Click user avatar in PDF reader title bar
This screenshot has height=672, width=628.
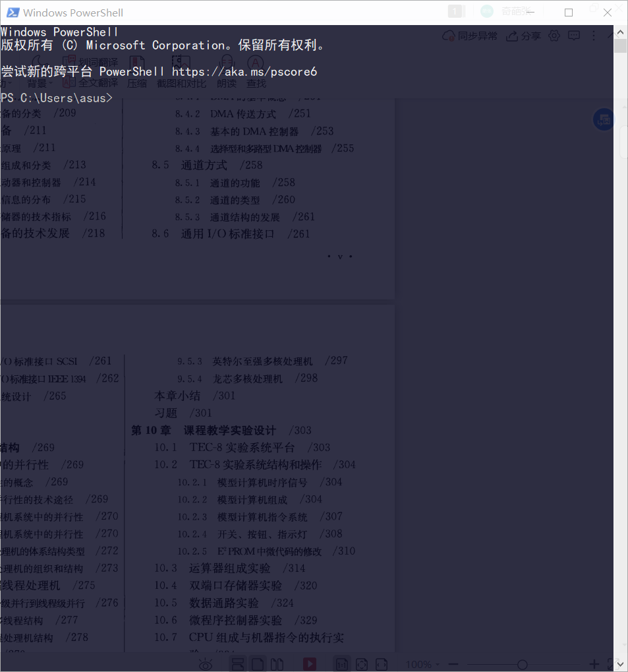coord(486,12)
